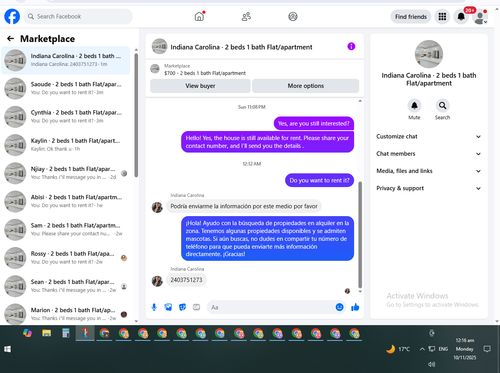This screenshot has height=373, width=500.
Task: Open Calculator from taskbar
Action: [66, 333]
